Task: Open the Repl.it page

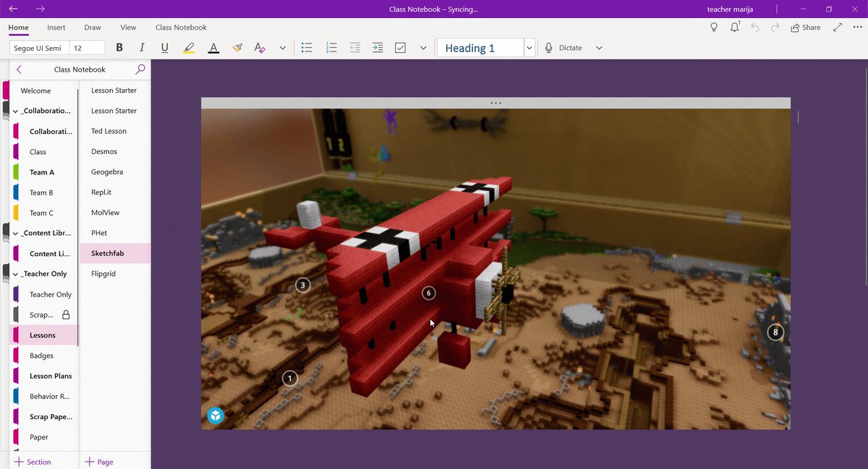Action: tap(101, 193)
